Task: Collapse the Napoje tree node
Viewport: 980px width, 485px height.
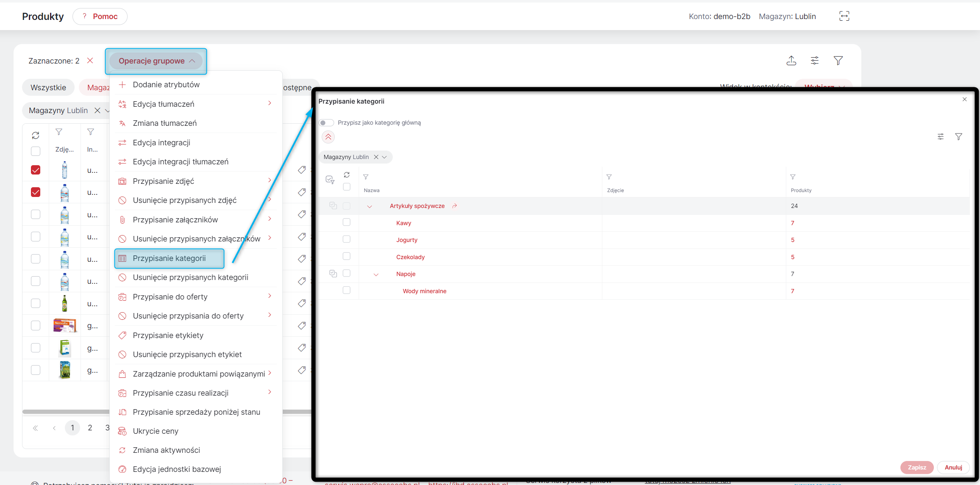Action: pos(376,274)
